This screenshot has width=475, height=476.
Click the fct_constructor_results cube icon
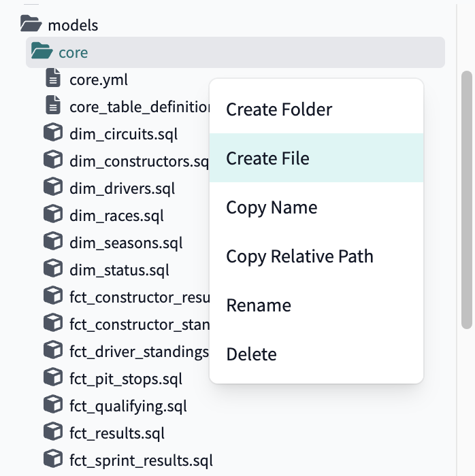(x=53, y=295)
